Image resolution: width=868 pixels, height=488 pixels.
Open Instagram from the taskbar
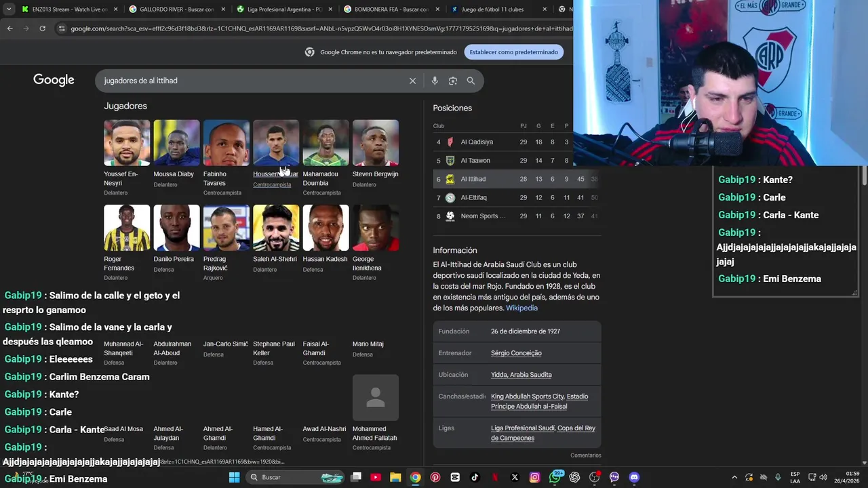[534, 477]
